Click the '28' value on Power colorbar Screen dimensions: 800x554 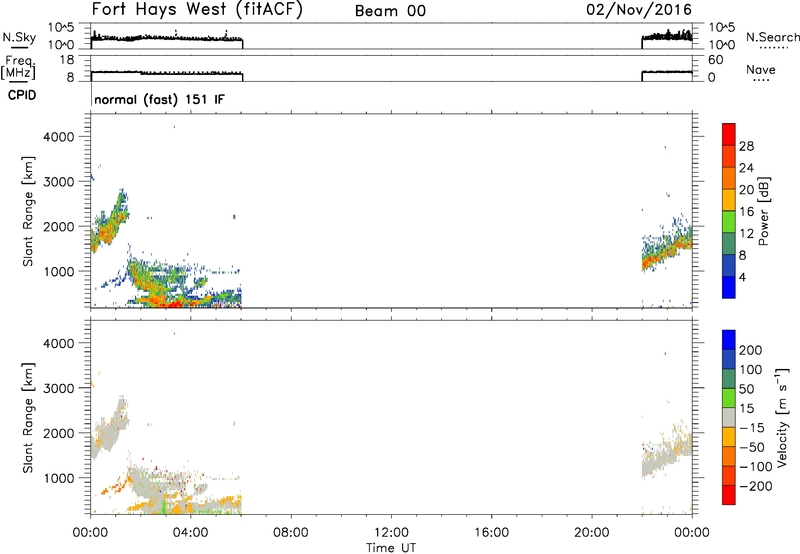click(746, 146)
